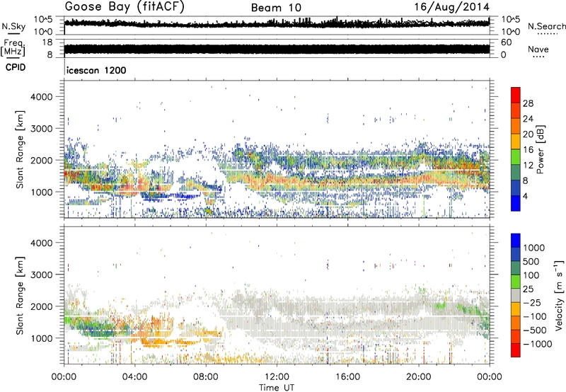Click the red top segment of the power color bar
This screenshot has height=392, width=566.
pos(516,96)
